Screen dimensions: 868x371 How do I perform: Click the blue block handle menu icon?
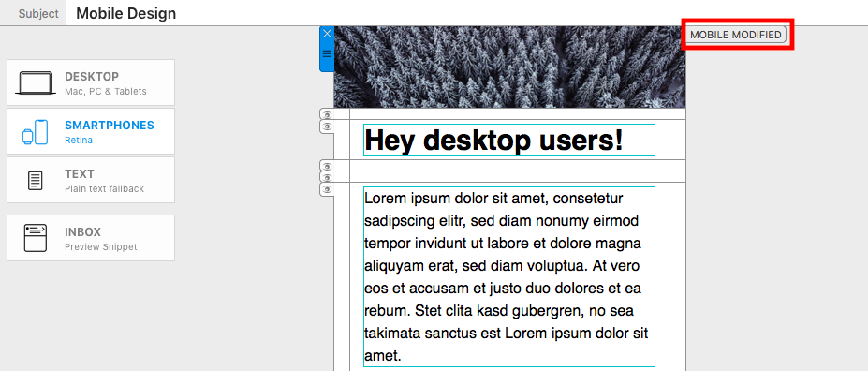327,53
